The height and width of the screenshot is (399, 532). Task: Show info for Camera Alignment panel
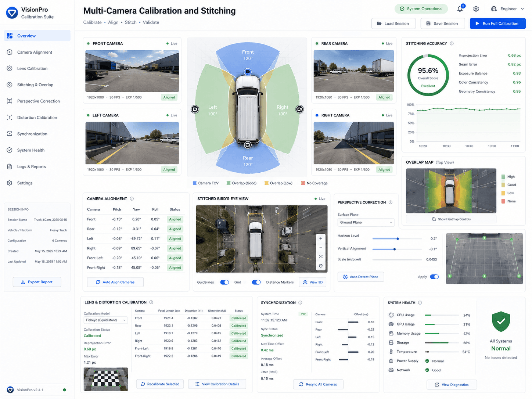tap(132, 199)
